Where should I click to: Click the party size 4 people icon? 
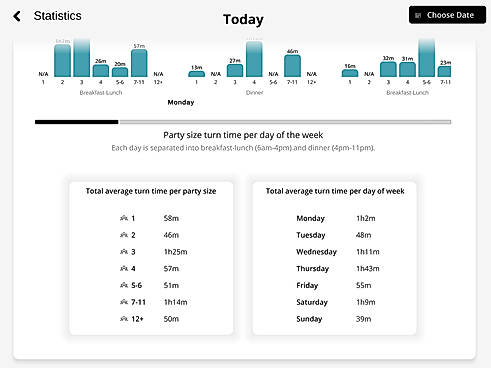[124, 268]
